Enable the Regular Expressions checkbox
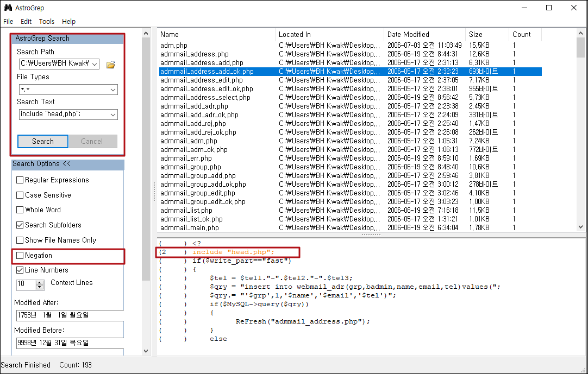The height and width of the screenshot is (374, 588). [20, 180]
